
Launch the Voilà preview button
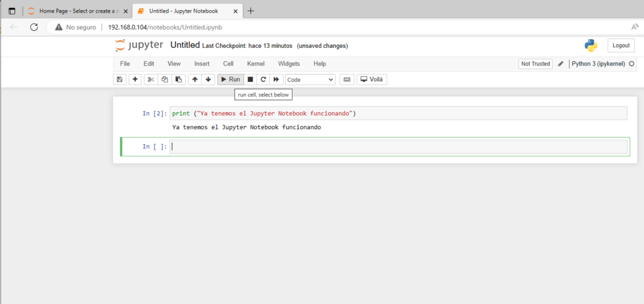pos(372,79)
